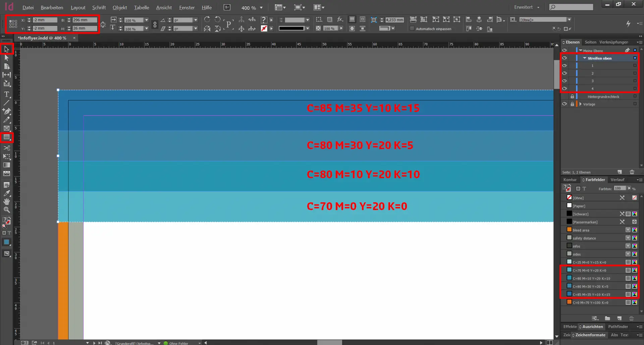
Task: Hide the Streifen oben layer group
Action: coord(565,58)
